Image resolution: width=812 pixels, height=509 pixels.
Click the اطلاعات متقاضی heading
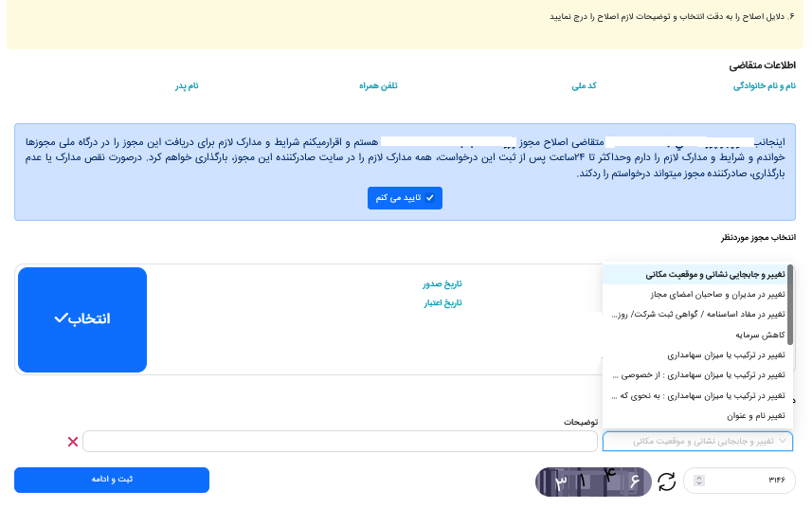pos(763,65)
